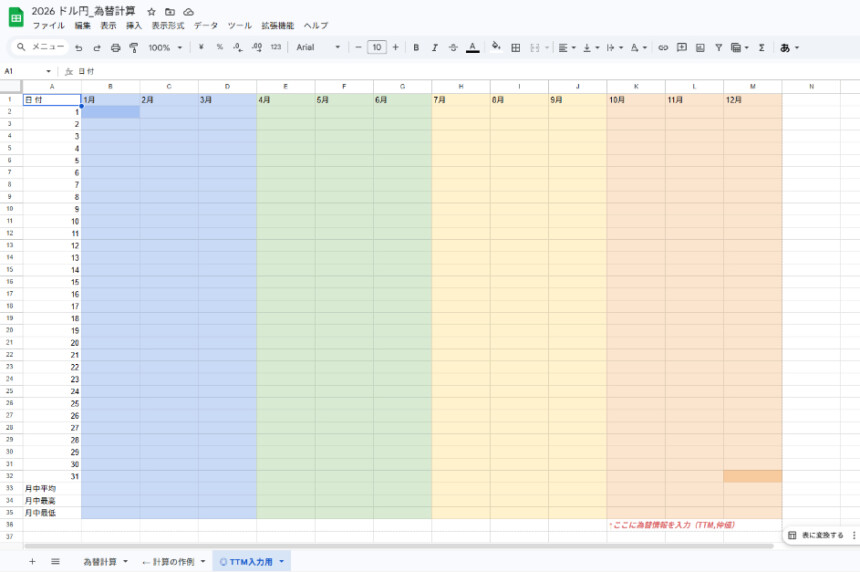This screenshot has height=572, width=860.
Task: Open the fill color picker
Action: point(496,47)
